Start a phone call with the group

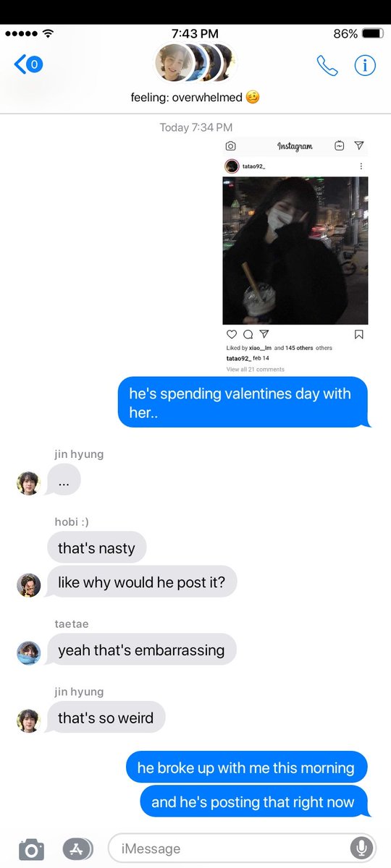[x=327, y=65]
